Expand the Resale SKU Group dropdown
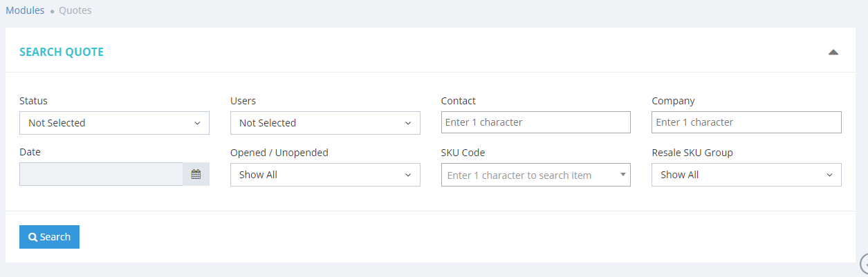The image size is (868, 277). (x=746, y=175)
